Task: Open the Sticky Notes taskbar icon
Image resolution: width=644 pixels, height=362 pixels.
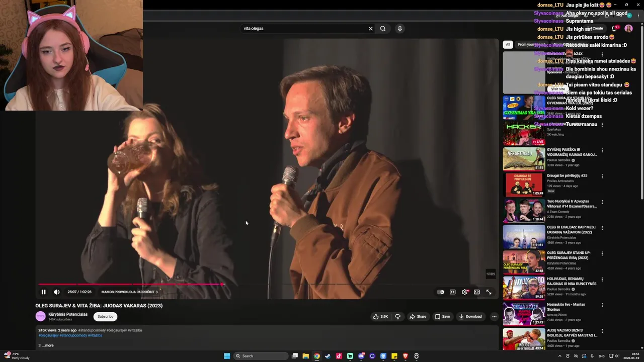Action: (394, 356)
